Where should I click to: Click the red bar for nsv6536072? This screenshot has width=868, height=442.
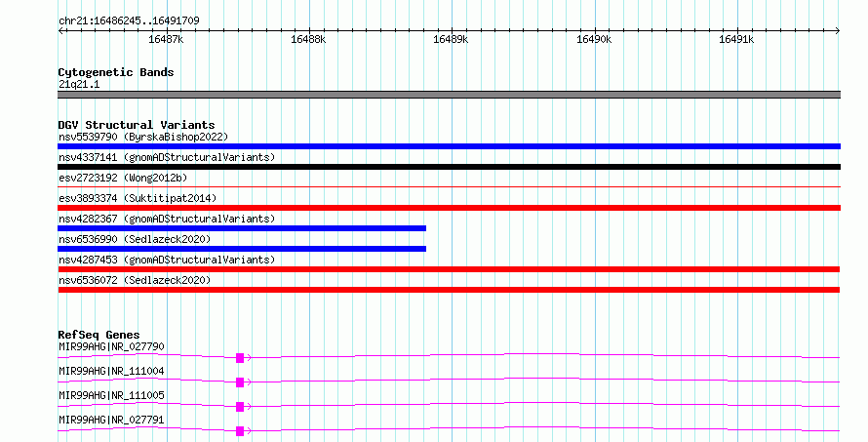(x=449, y=290)
